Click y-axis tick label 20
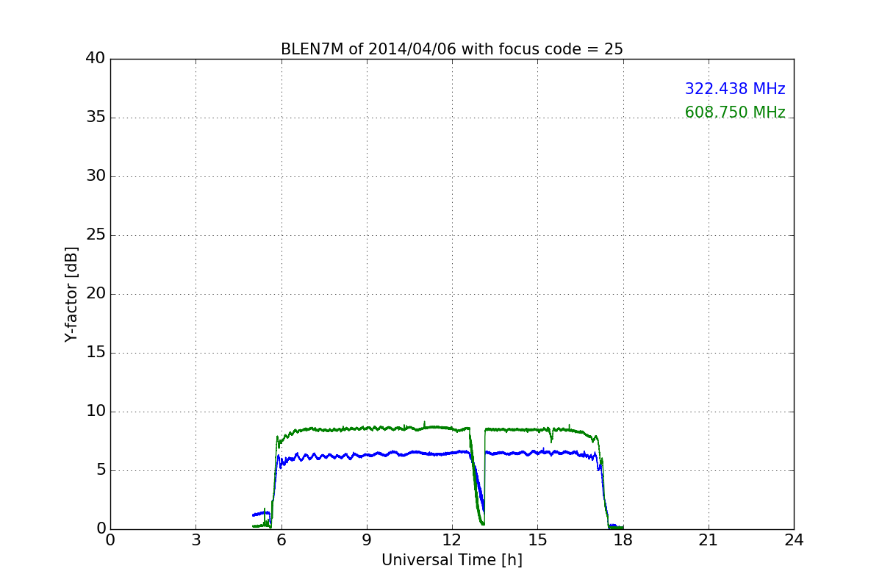The width and height of the screenshot is (882, 588). coord(96,294)
